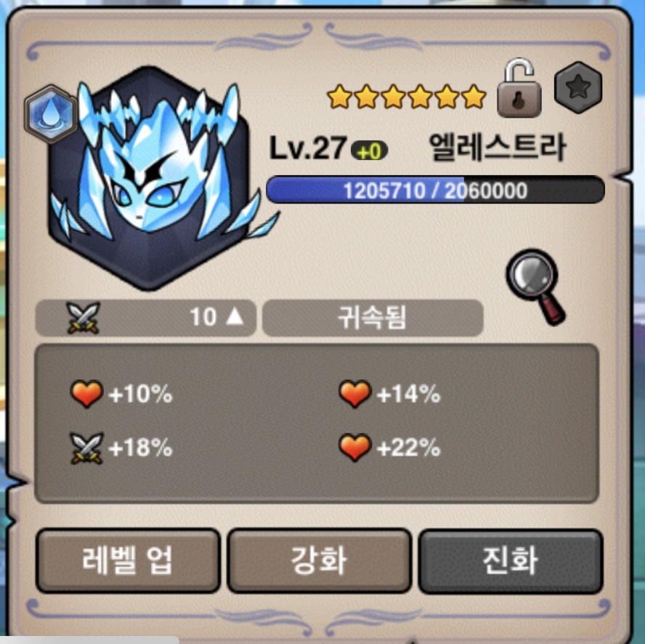Click the Lv.27 level label
Viewport: 645px width, 644px height.
307,148
